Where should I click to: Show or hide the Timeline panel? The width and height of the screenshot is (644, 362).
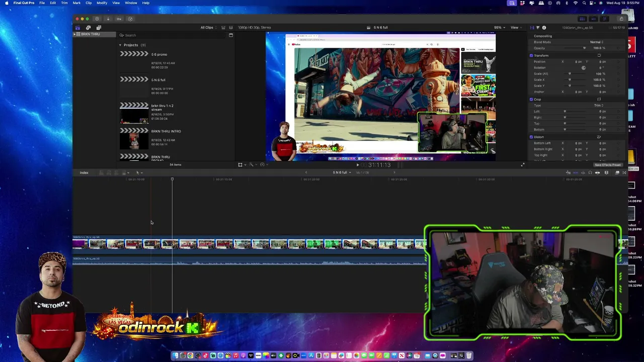click(x=594, y=19)
